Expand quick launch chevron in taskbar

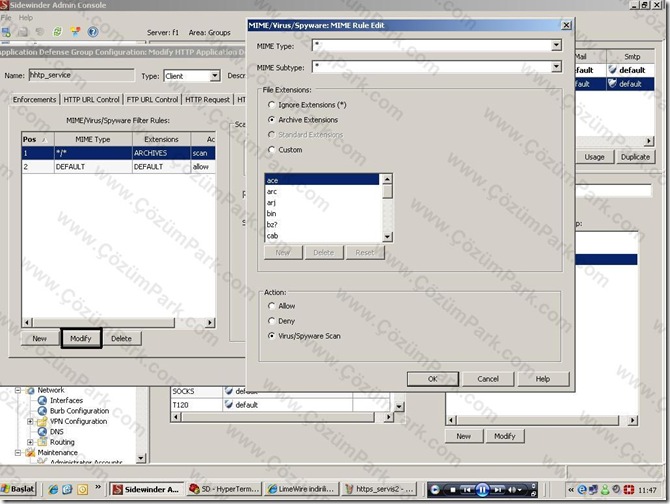(98, 487)
